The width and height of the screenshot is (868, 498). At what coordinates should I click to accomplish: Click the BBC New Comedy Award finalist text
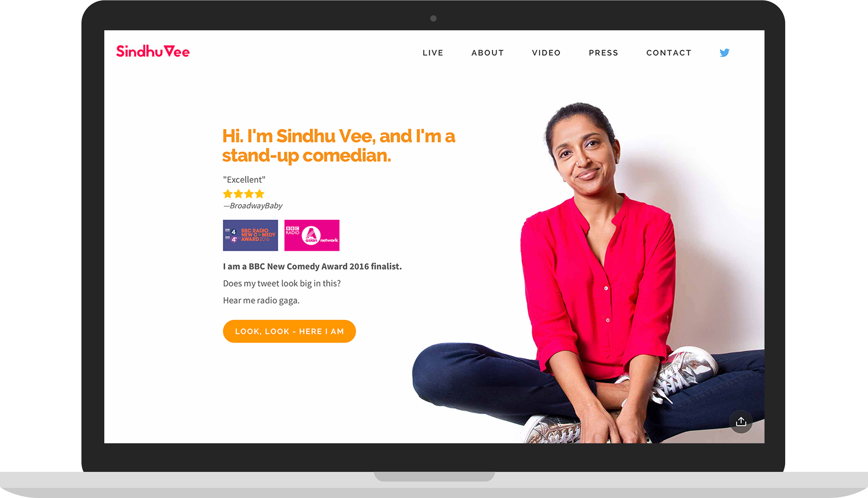tap(312, 266)
